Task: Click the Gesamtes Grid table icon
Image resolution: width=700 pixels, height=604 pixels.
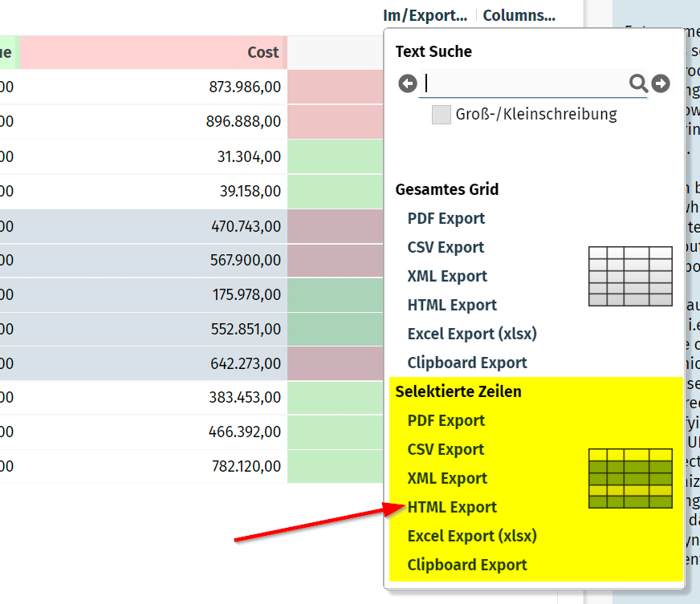Action: [630, 276]
